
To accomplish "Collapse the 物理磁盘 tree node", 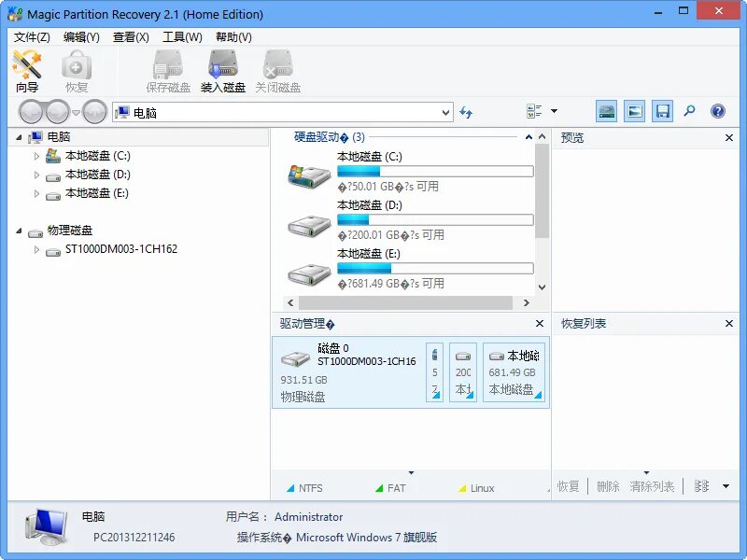I will 19,231.
